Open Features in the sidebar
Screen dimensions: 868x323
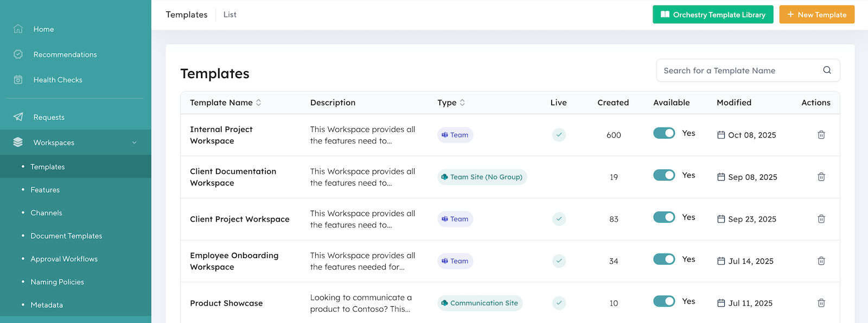[x=45, y=190]
